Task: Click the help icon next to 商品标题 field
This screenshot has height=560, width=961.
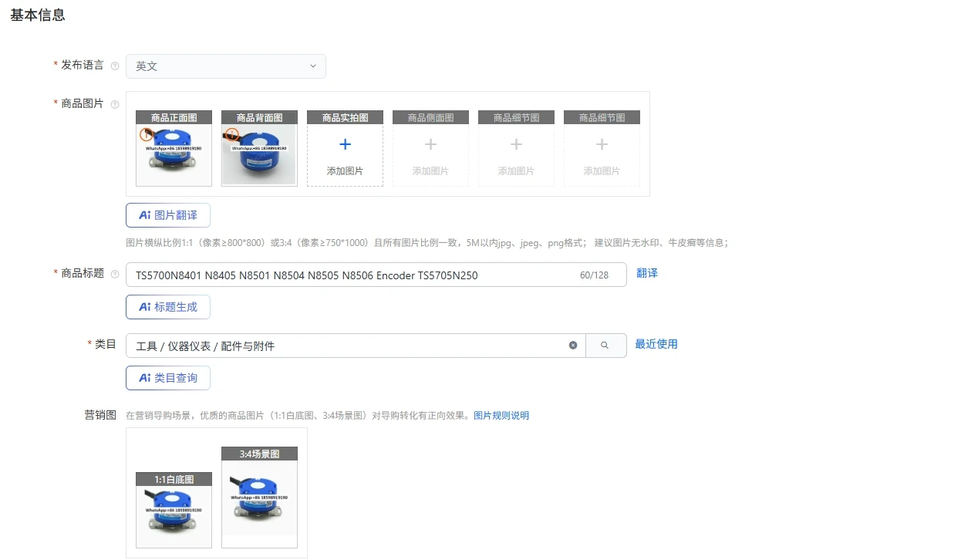Action: (x=114, y=273)
